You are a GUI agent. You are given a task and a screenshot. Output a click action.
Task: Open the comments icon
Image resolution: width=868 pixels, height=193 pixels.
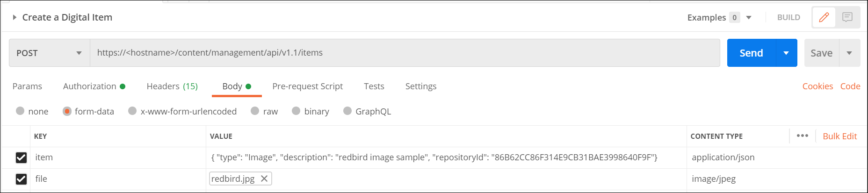tap(847, 17)
